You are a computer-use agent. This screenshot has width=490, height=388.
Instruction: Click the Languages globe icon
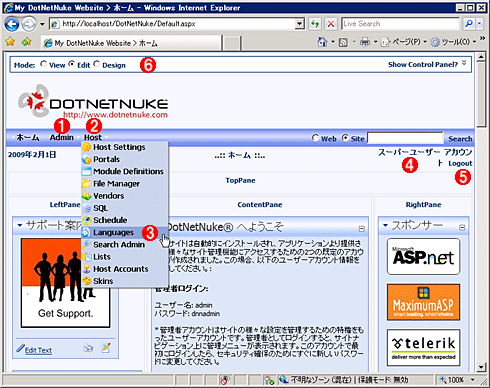pyautogui.click(x=86, y=232)
